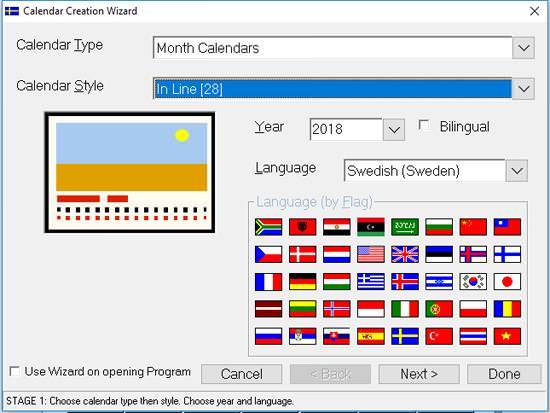Select the South Korea flag
Viewport: 550px width, 413px height.
[x=473, y=281]
